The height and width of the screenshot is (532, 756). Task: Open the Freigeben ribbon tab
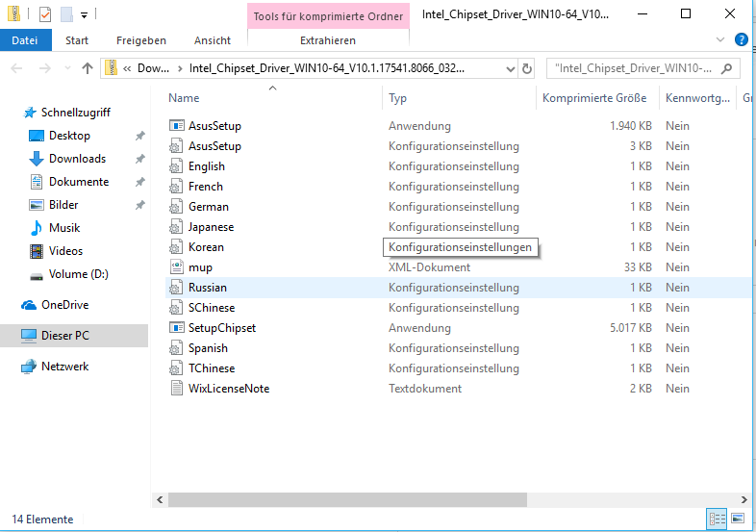141,40
